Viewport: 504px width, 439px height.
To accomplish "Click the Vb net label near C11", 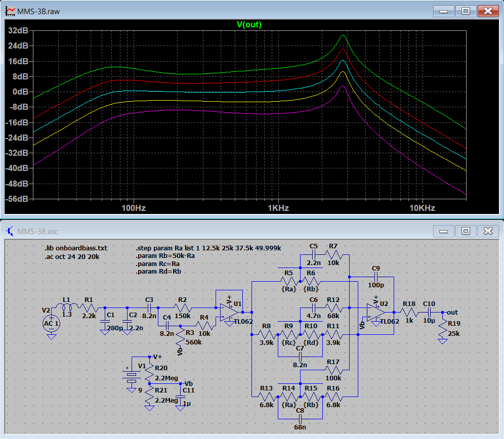I will [x=188, y=384].
